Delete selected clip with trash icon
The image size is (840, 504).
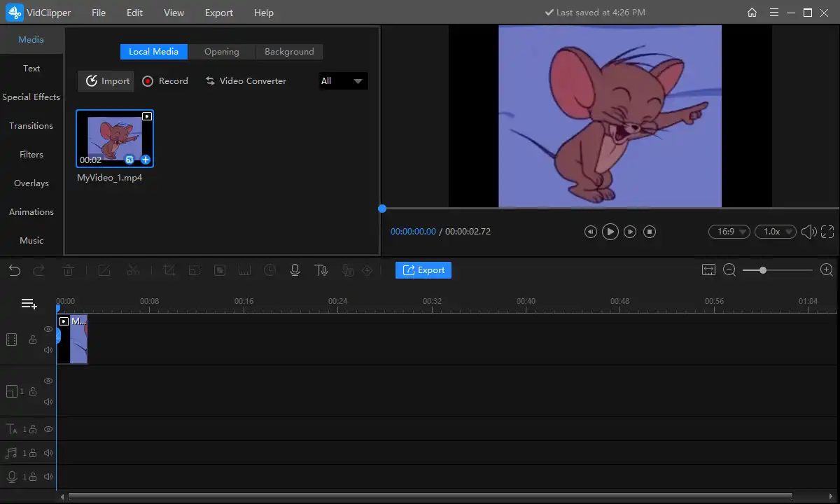point(69,270)
